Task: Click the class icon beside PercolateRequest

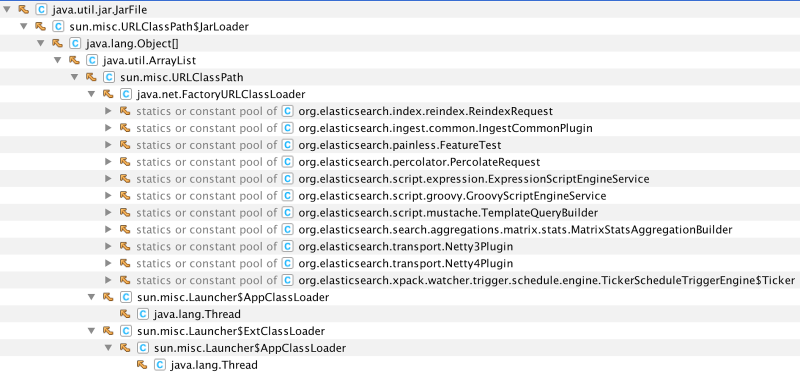Action: tap(288, 162)
